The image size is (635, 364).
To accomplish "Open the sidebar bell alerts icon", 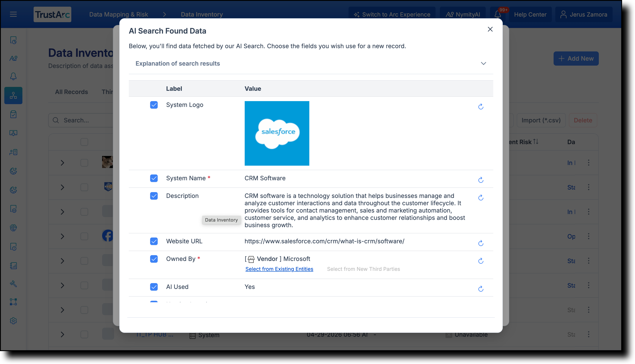I will (x=13, y=77).
